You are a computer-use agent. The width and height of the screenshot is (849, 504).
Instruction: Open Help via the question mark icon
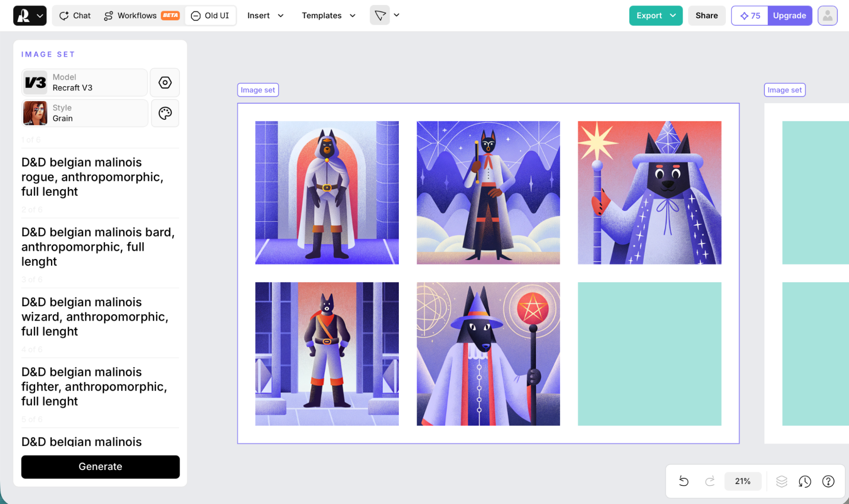(828, 481)
